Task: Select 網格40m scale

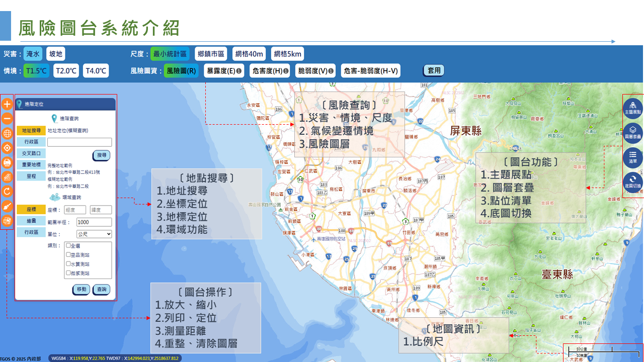Action: click(249, 54)
